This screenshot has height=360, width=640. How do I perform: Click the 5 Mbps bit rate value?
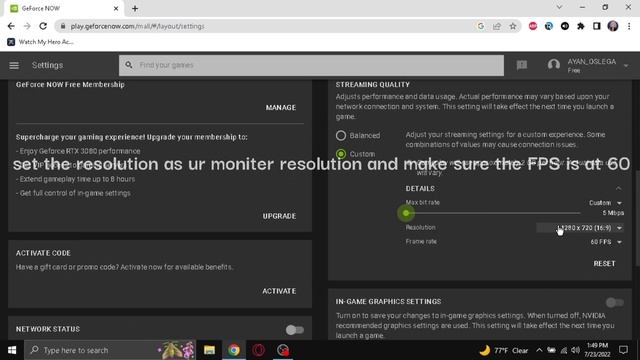pyautogui.click(x=613, y=213)
